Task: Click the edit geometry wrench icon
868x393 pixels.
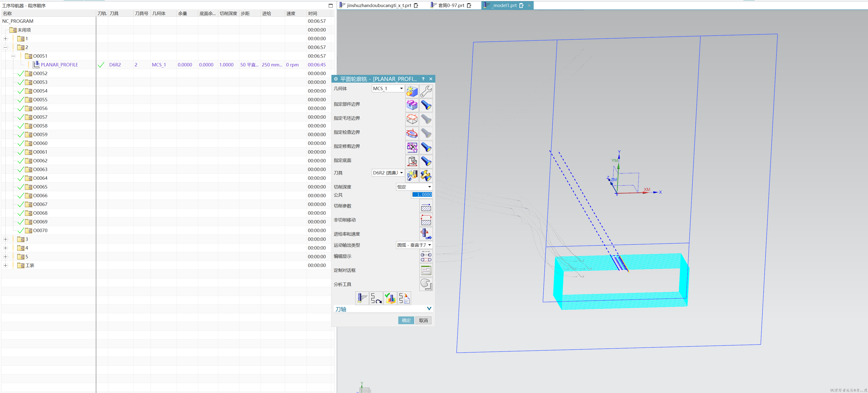Action: point(426,91)
